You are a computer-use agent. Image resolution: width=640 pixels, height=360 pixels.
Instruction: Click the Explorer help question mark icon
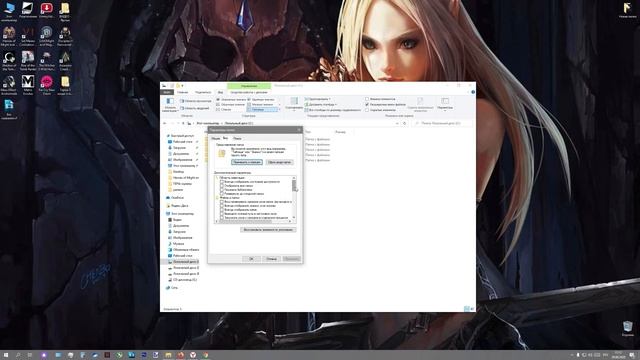pyautogui.click(x=473, y=92)
